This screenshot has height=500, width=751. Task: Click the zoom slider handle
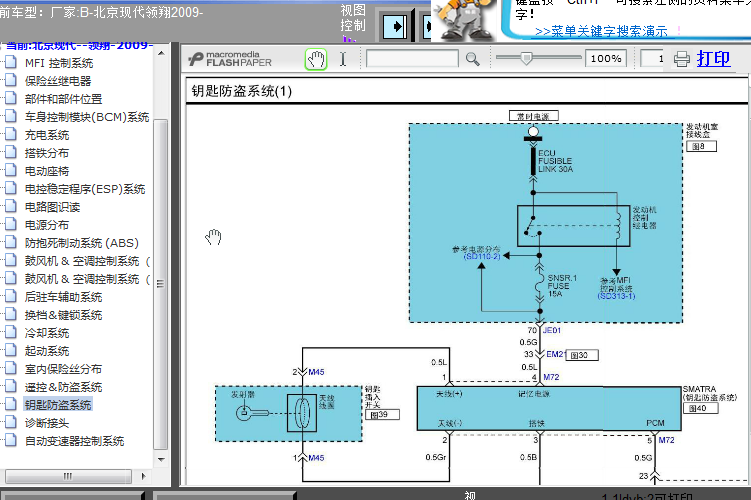(526, 58)
